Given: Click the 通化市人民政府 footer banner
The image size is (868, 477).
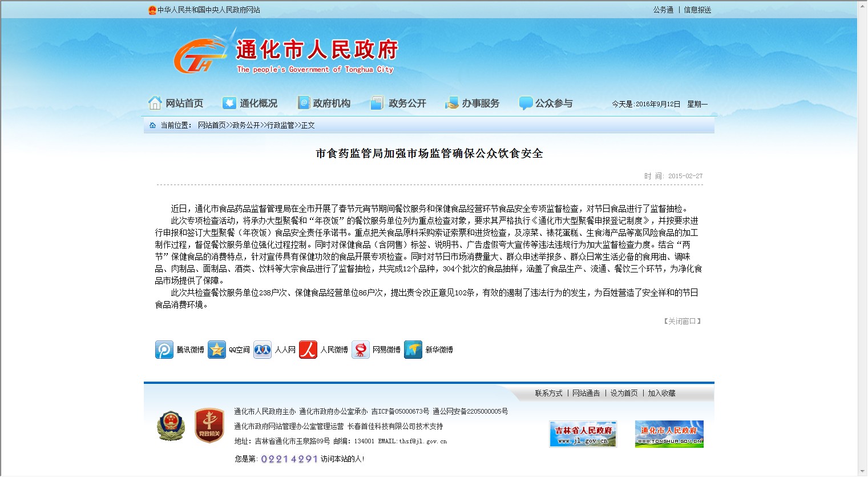Looking at the screenshot, I should pyautogui.click(x=669, y=434).
